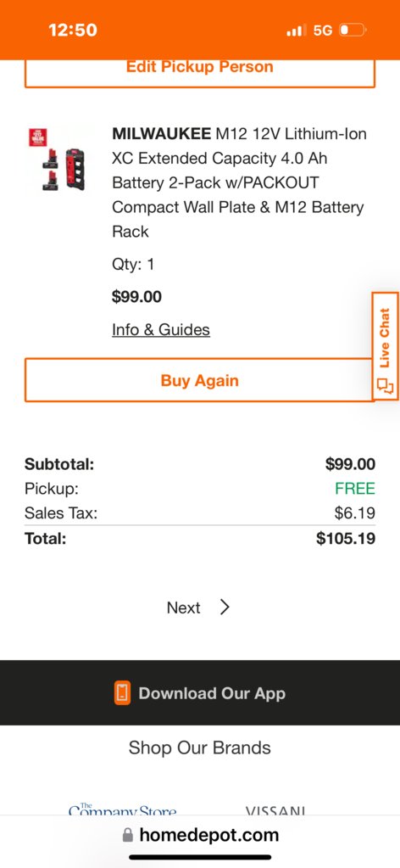Tap the Next chevron arrow
The image size is (400, 868).
(224, 608)
